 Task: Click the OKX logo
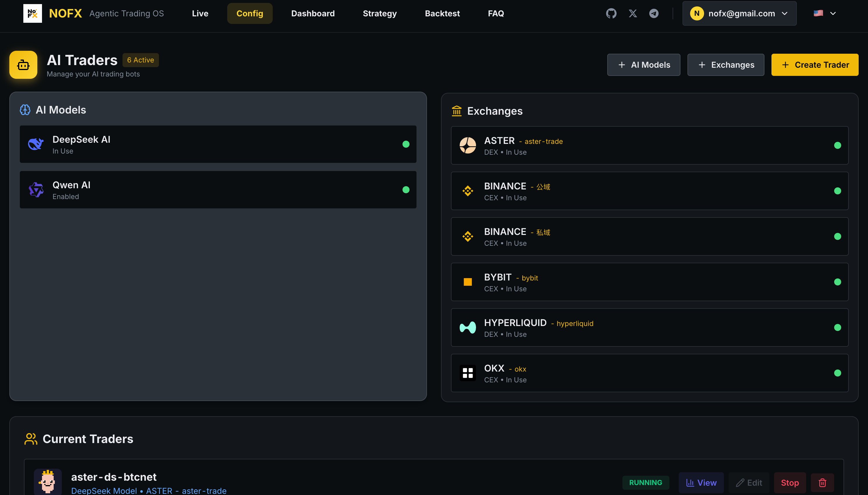(x=468, y=373)
